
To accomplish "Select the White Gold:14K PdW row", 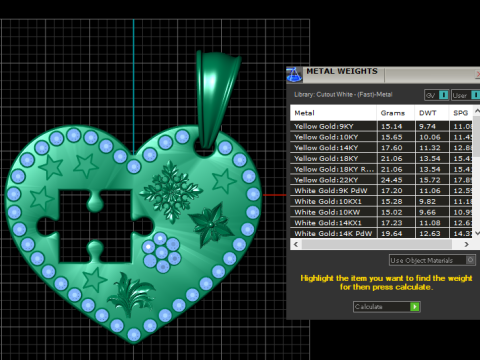I will [381, 233].
